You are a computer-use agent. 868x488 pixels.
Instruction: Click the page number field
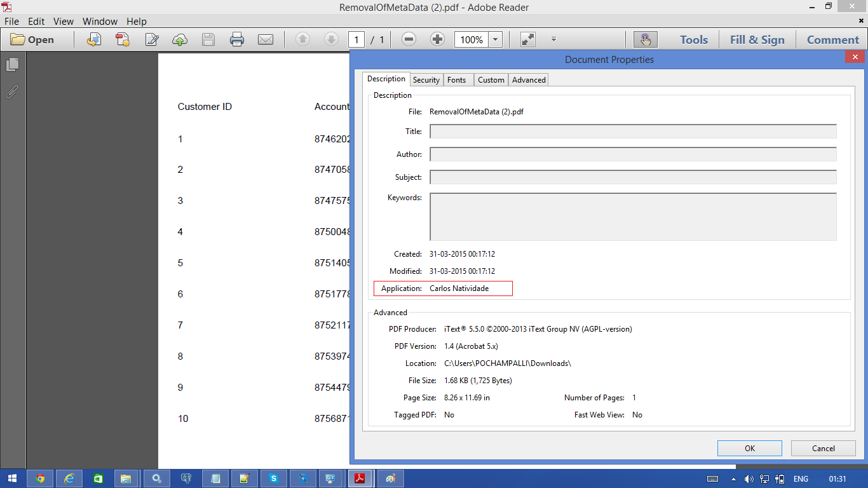click(356, 39)
